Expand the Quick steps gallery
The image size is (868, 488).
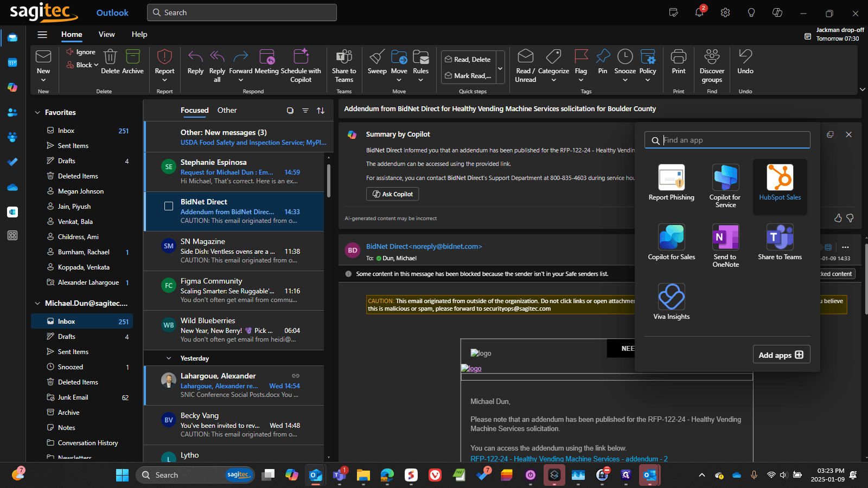tap(500, 68)
